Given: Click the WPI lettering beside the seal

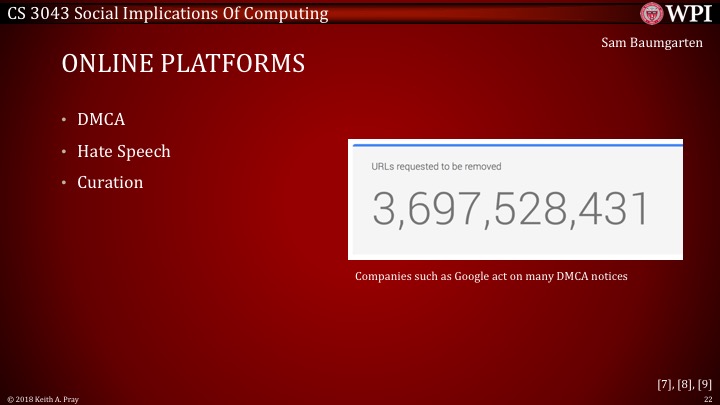Looking at the screenshot, I should (x=688, y=13).
